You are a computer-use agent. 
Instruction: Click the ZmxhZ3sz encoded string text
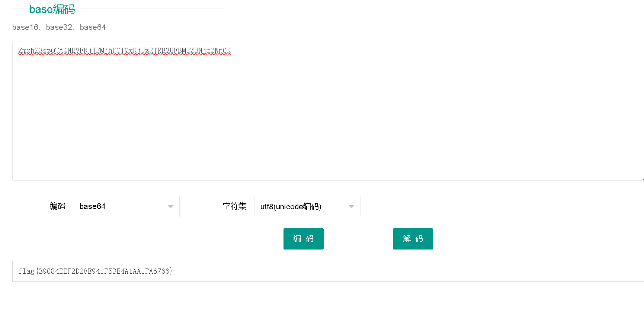pos(125,51)
